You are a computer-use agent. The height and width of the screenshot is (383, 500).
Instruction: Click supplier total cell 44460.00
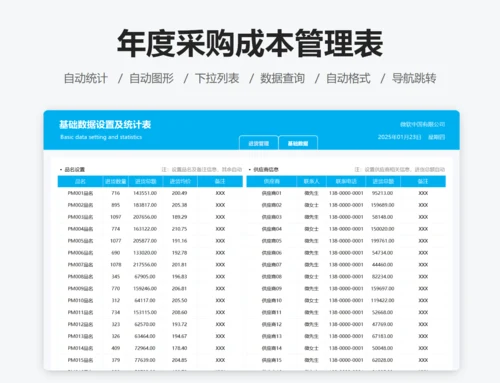383,265
